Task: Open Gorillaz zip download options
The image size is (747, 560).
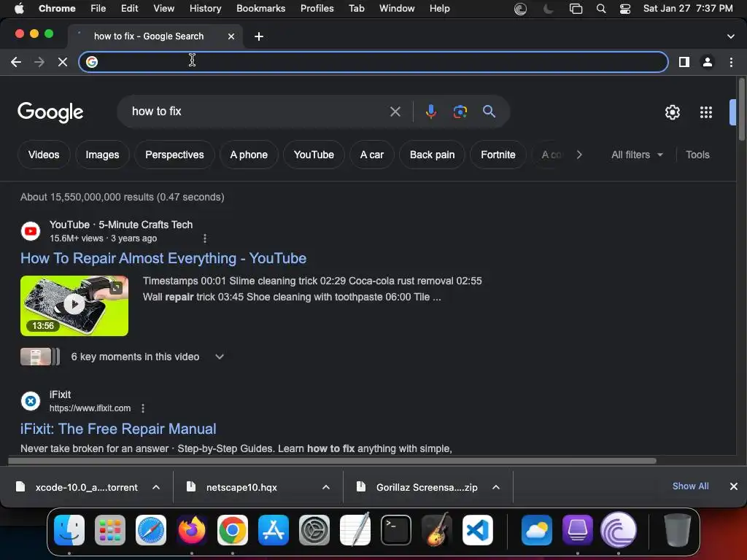Action: [x=496, y=487]
